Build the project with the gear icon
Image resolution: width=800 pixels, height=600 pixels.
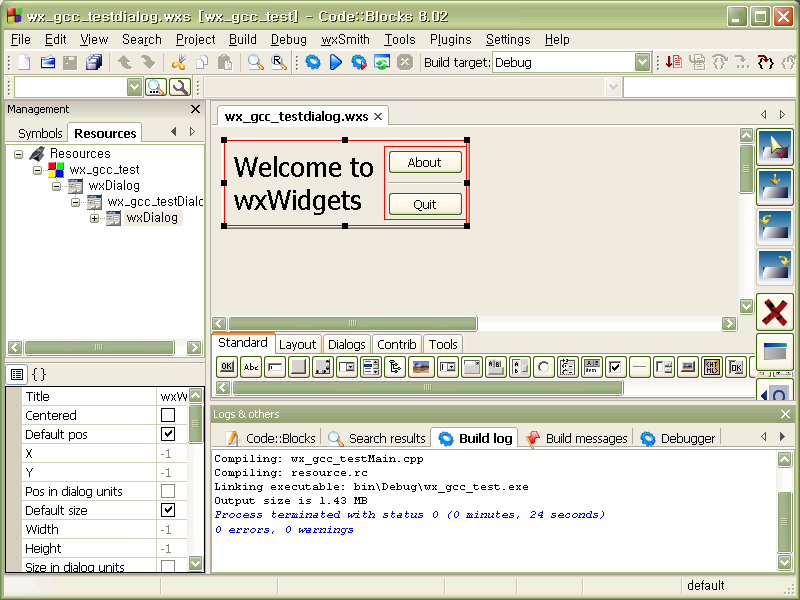313,63
